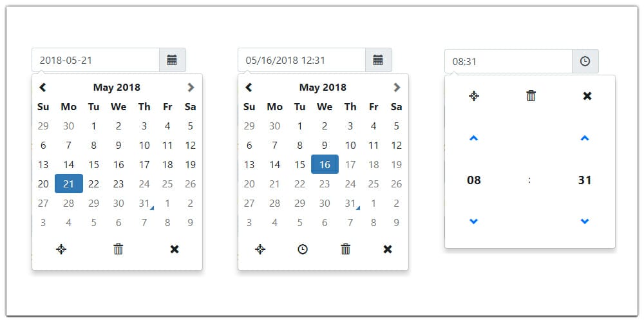This screenshot has width=644, height=322.
Task: Click the 08 hour value in time picker
Action: pos(473,180)
